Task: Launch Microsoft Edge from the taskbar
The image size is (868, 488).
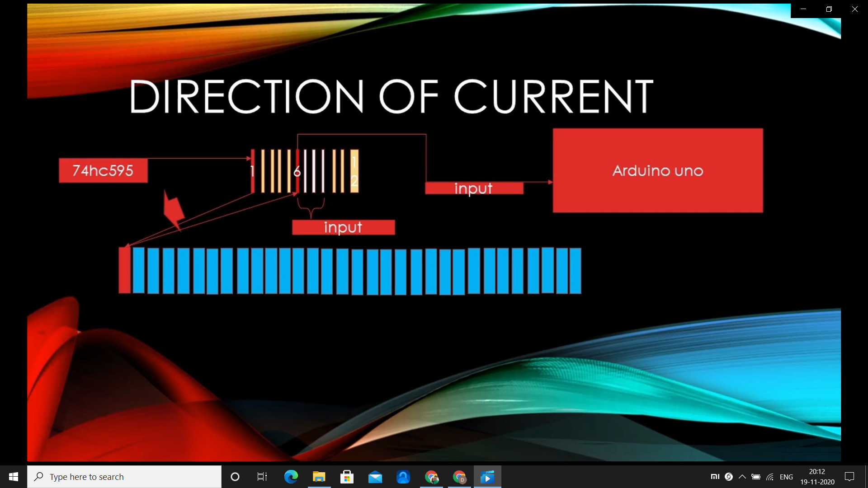Action: 291,477
